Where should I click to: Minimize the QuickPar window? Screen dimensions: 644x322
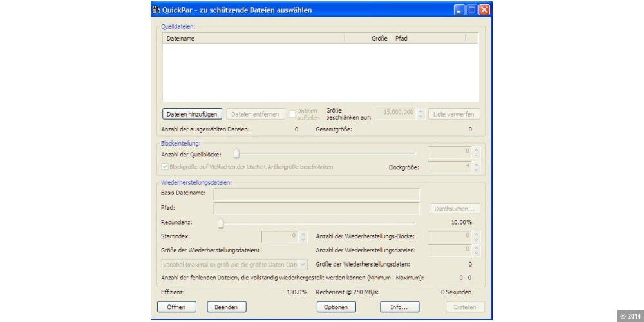[459, 10]
